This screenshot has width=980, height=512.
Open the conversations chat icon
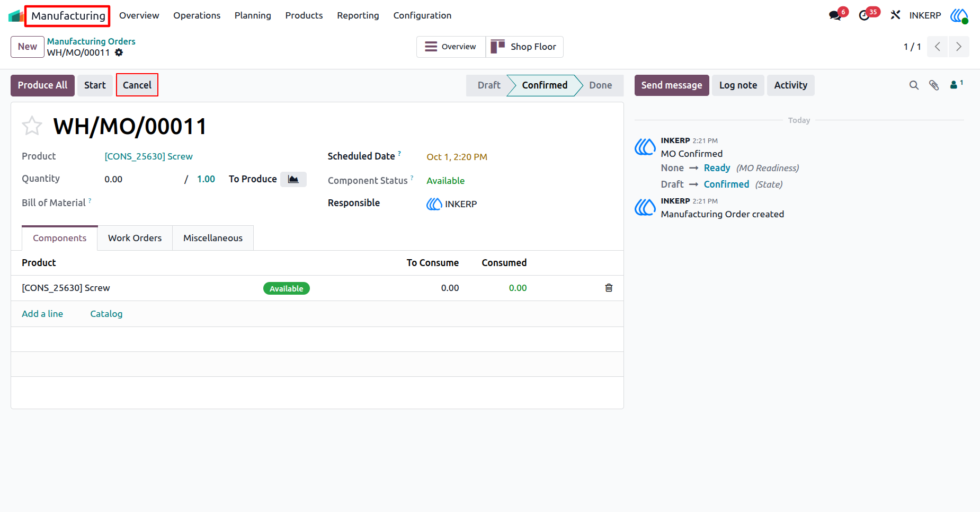click(x=835, y=15)
